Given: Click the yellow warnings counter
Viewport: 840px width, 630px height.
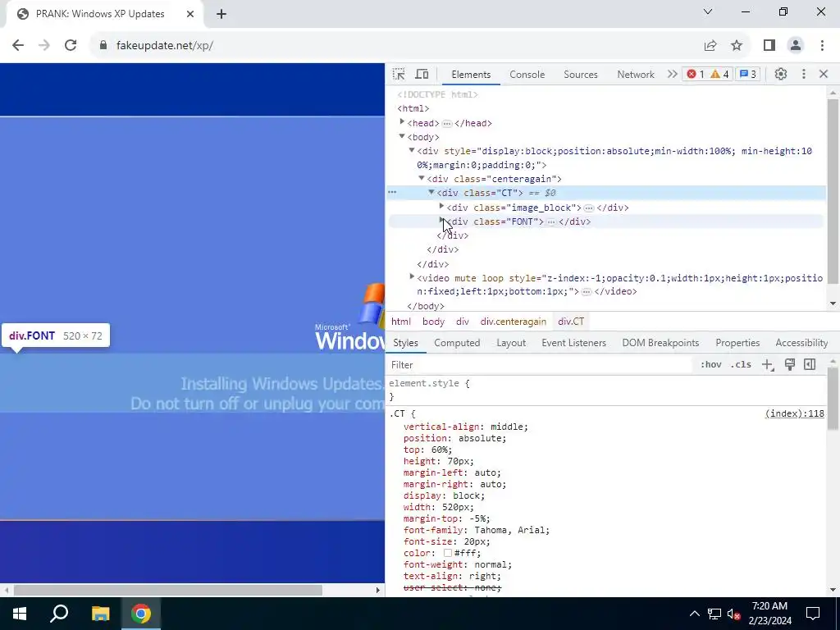Looking at the screenshot, I should (x=719, y=74).
